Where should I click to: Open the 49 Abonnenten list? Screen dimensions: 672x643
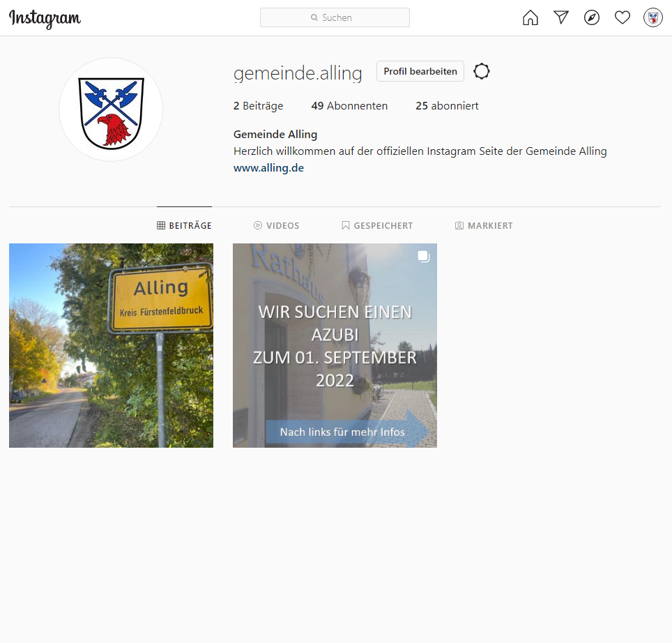[349, 106]
